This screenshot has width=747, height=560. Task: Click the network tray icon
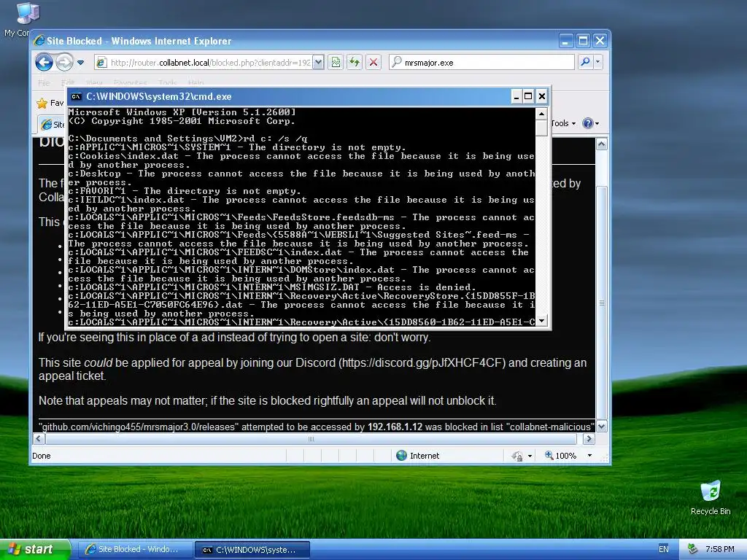click(x=692, y=549)
